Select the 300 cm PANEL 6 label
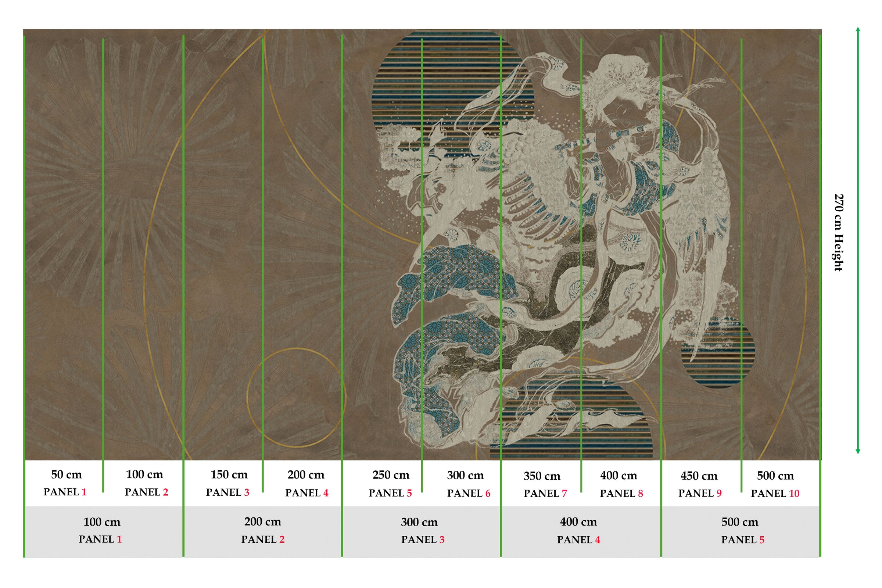Viewport: 882px width, 588px height. [468, 484]
